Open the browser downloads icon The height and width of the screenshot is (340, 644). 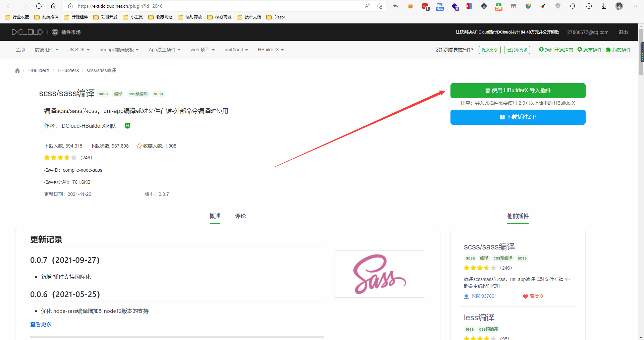[x=604, y=6]
